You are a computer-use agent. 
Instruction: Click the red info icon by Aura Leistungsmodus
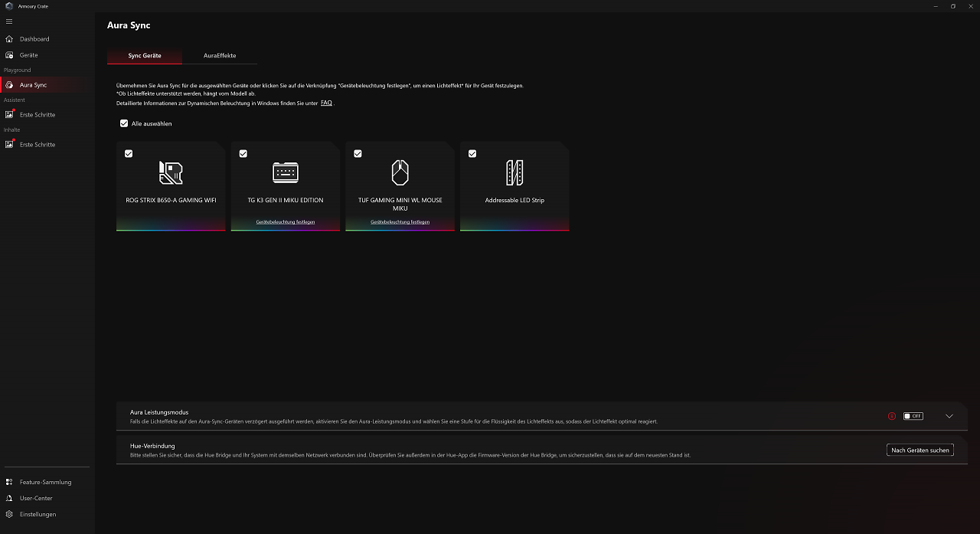point(892,416)
